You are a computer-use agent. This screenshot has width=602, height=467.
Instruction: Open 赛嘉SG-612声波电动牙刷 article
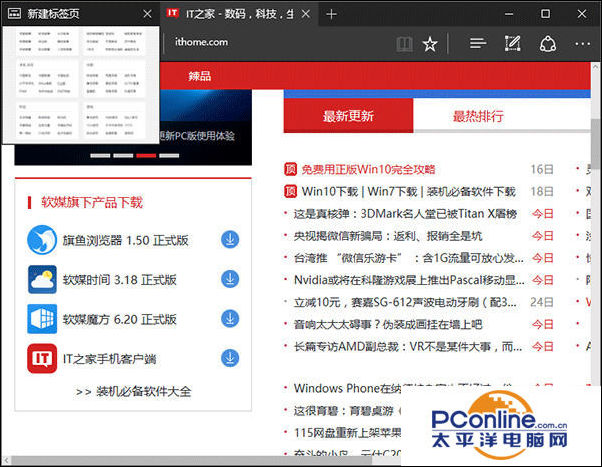(405, 302)
